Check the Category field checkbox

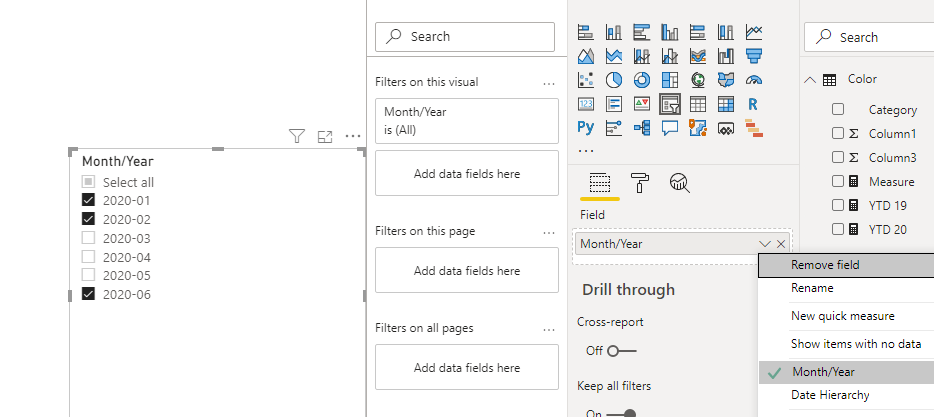tap(838, 109)
